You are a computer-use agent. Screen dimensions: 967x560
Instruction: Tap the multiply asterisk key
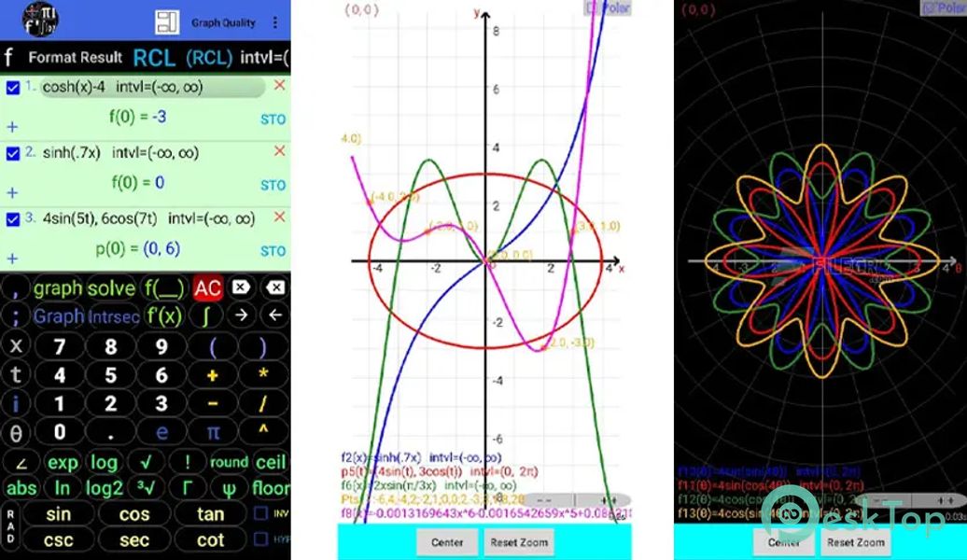pyautogui.click(x=263, y=375)
